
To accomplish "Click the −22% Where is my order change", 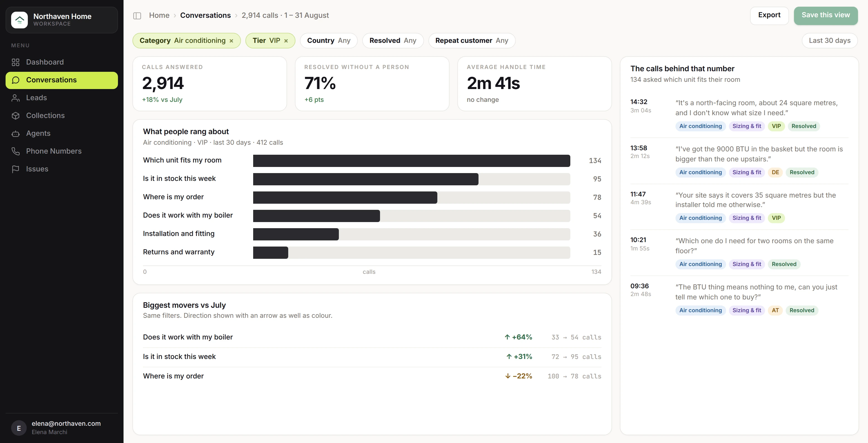I will tap(519, 376).
